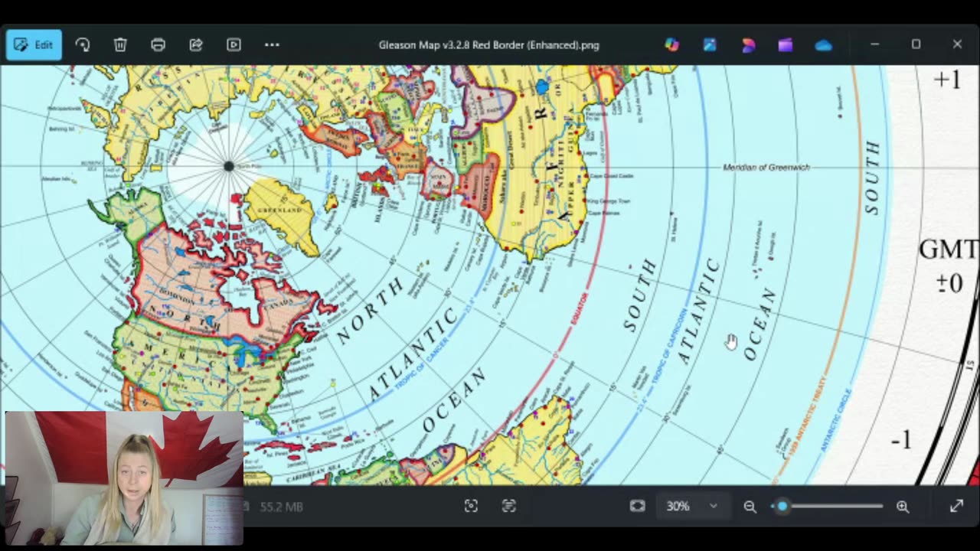This screenshot has width=980, height=551.
Task: Click the Greenland label on the map
Action: pyautogui.click(x=280, y=210)
